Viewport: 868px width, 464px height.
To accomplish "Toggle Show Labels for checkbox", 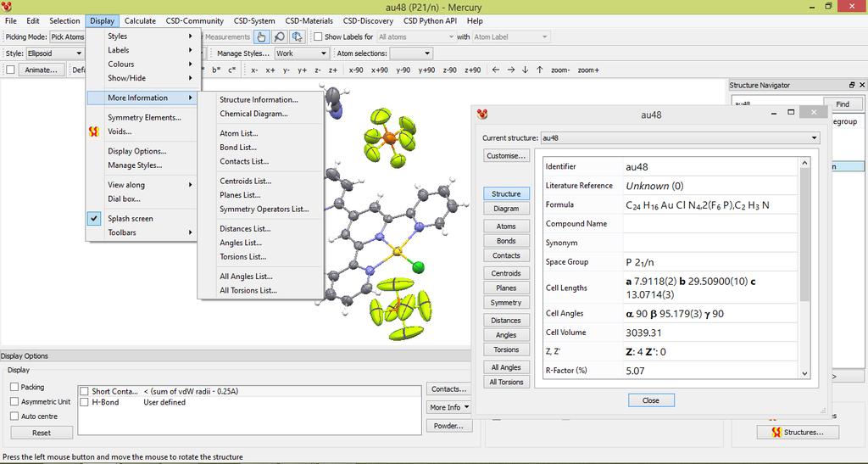I will click(x=319, y=36).
